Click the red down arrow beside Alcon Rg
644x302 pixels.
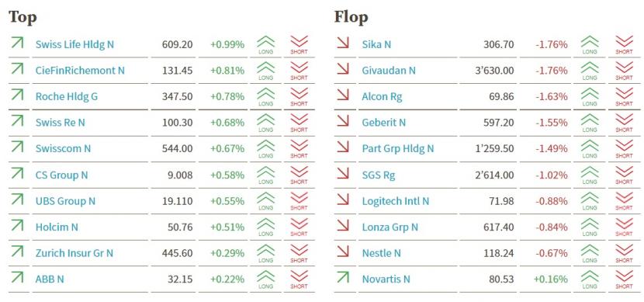tap(342, 95)
